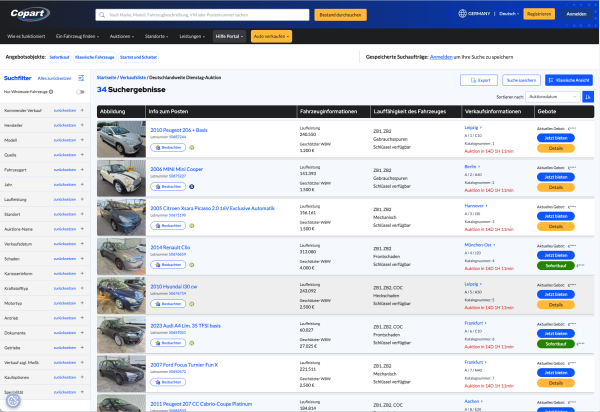Open the Hyundai i30 cw thumbnail

(121, 296)
